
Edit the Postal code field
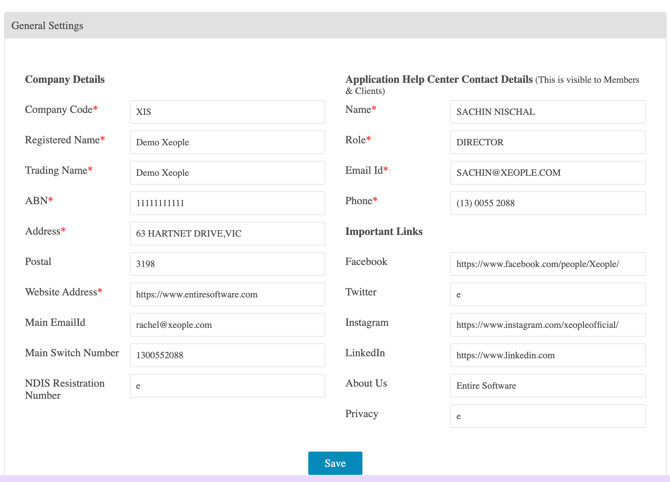(x=227, y=264)
